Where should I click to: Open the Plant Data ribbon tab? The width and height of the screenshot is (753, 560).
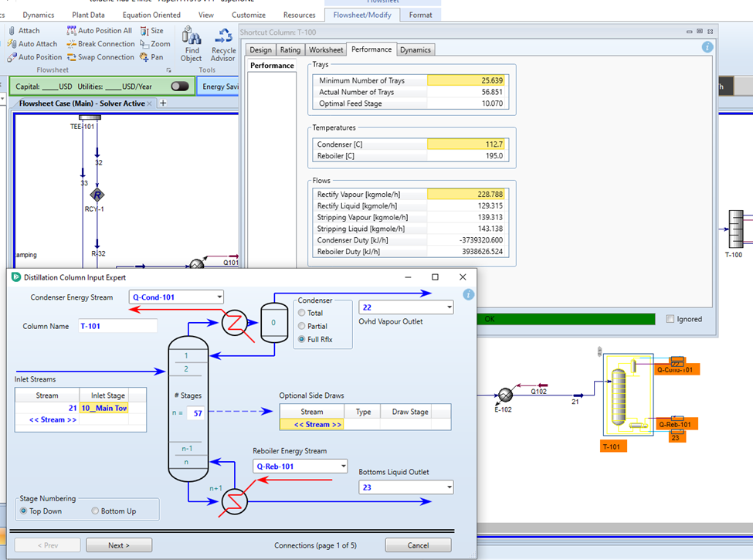click(88, 15)
